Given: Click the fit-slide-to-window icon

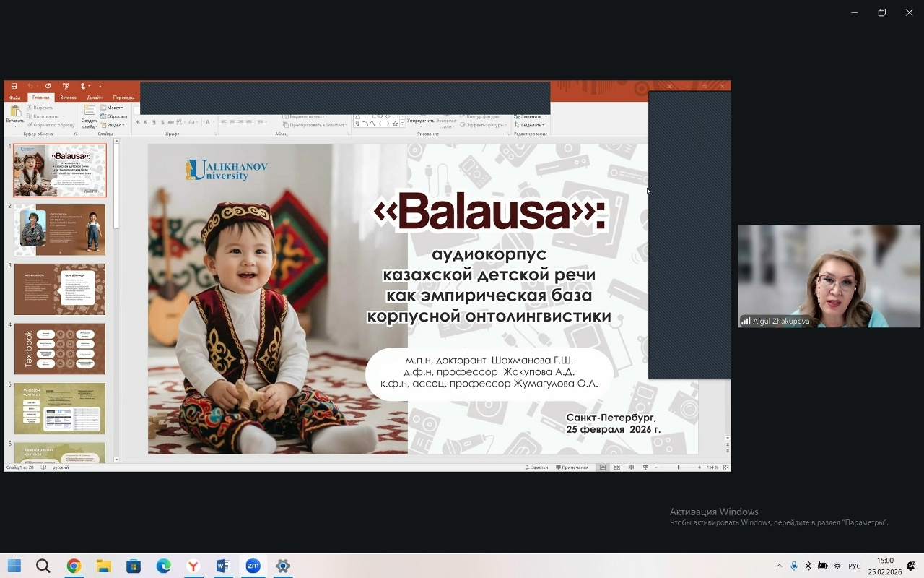Looking at the screenshot, I should [x=725, y=467].
